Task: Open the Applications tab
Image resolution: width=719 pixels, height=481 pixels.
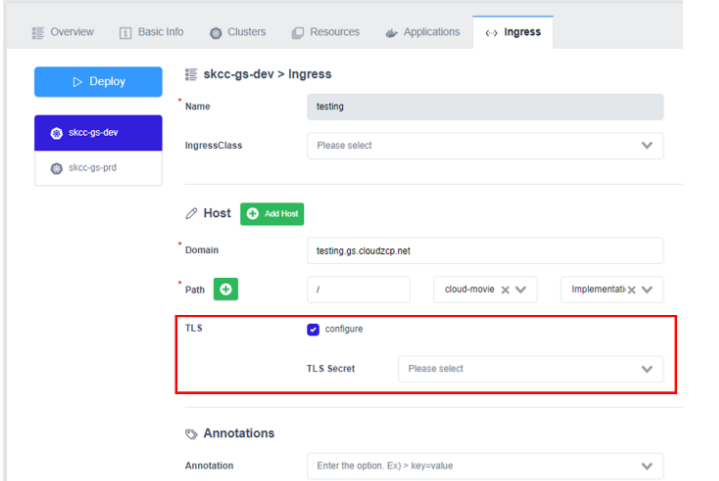Action: [422, 32]
